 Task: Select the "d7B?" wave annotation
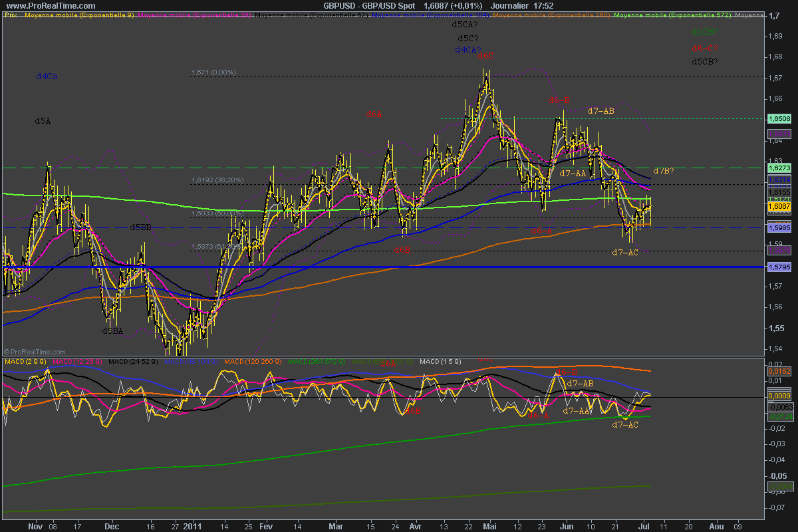664,171
